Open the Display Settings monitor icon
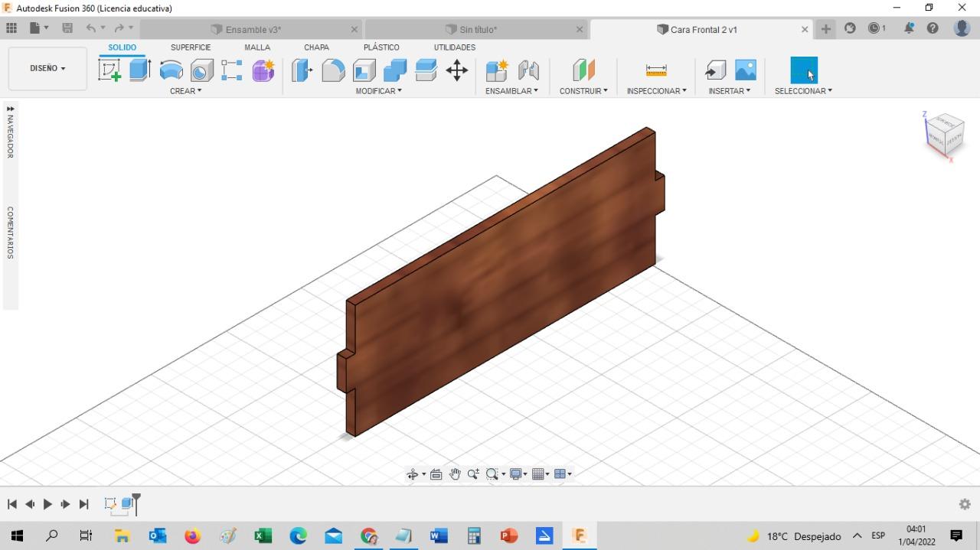Image resolution: width=980 pixels, height=550 pixels. point(516,474)
